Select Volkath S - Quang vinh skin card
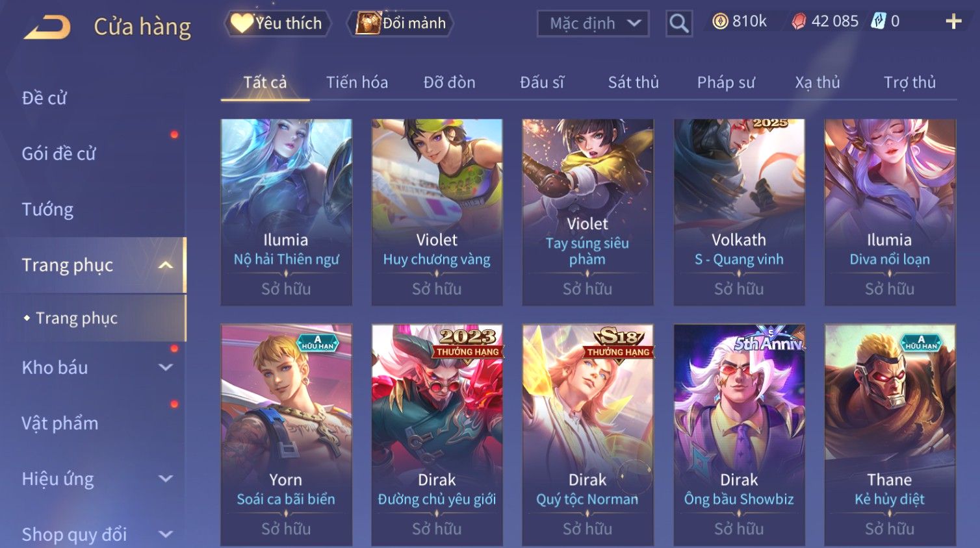 pos(739,212)
